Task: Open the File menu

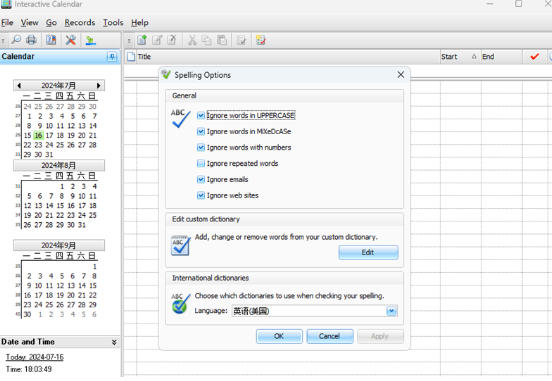Action: 7,23
